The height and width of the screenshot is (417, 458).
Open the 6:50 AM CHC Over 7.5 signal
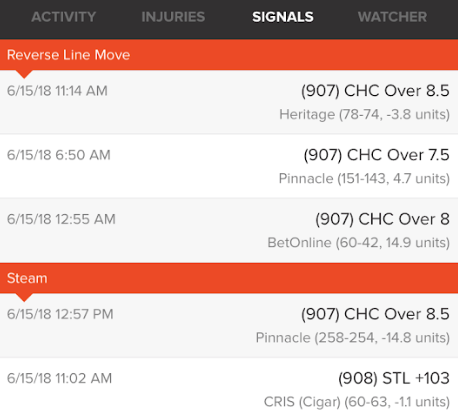coord(229,166)
